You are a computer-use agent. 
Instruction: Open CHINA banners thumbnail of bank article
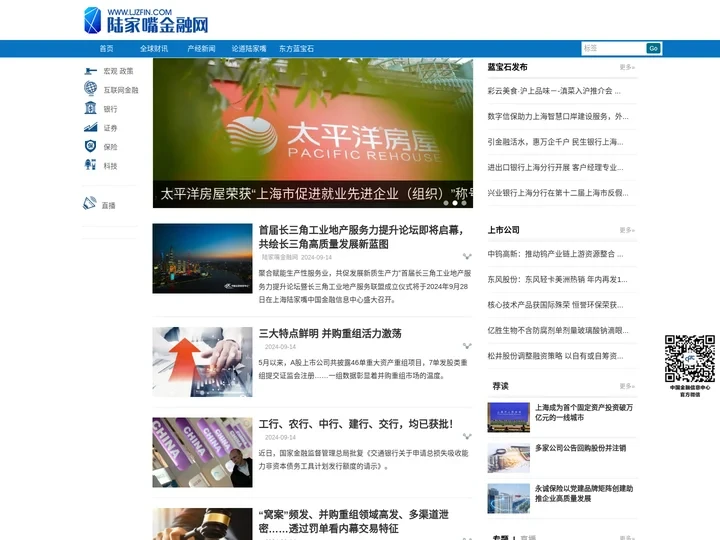[x=202, y=452]
